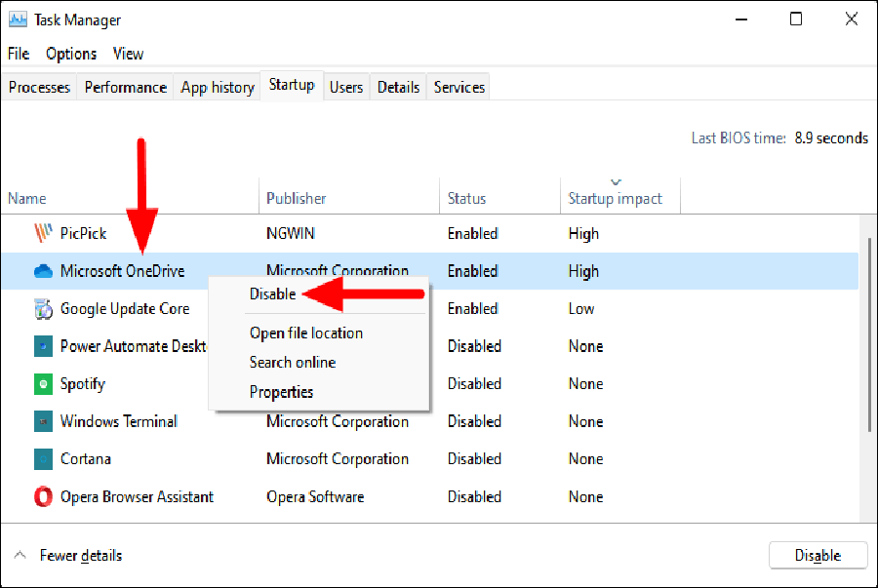Open the Options menu
This screenshot has width=878, height=588.
(71, 54)
